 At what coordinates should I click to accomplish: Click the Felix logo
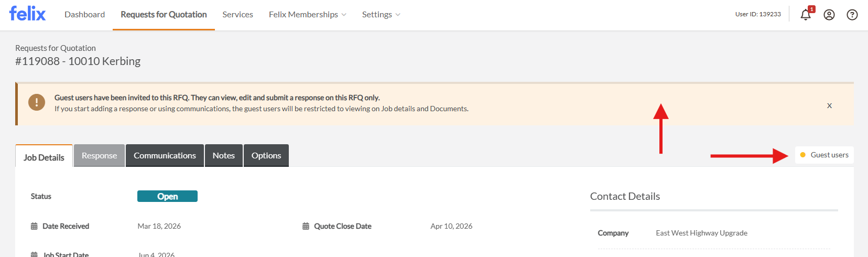[27, 14]
